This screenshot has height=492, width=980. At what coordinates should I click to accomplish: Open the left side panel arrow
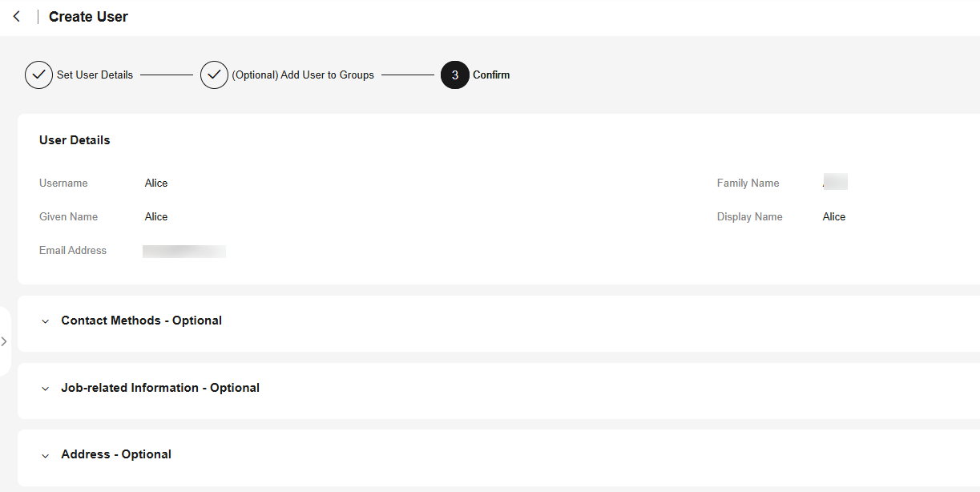coord(4,341)
